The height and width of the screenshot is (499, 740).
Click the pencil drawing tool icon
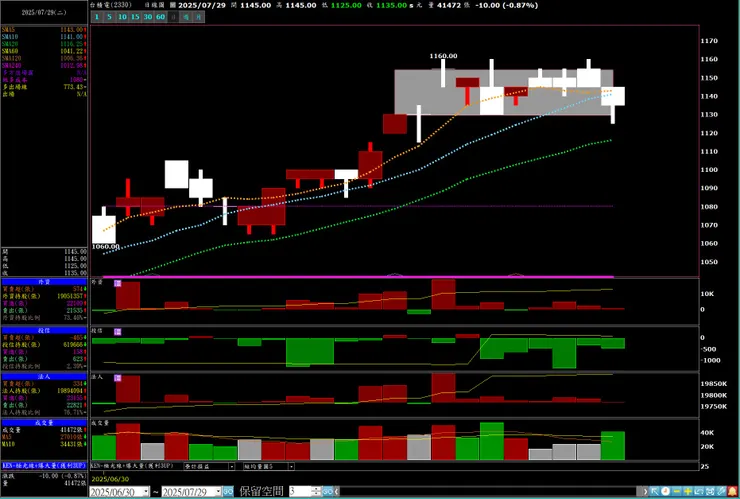(x=721, y=491)
